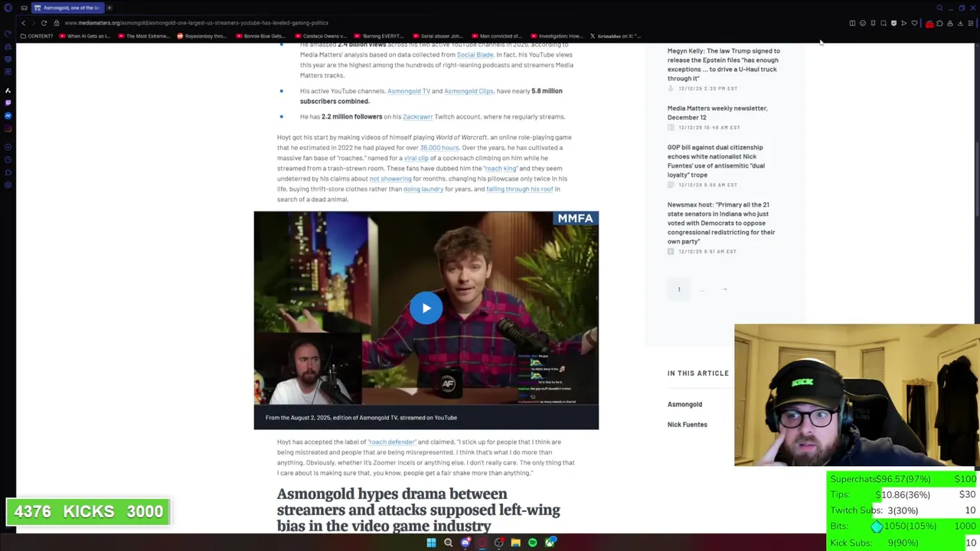Open Spotify from the taskbar
The height and width of the screenshot is (551, 980).
pos(532,543)
